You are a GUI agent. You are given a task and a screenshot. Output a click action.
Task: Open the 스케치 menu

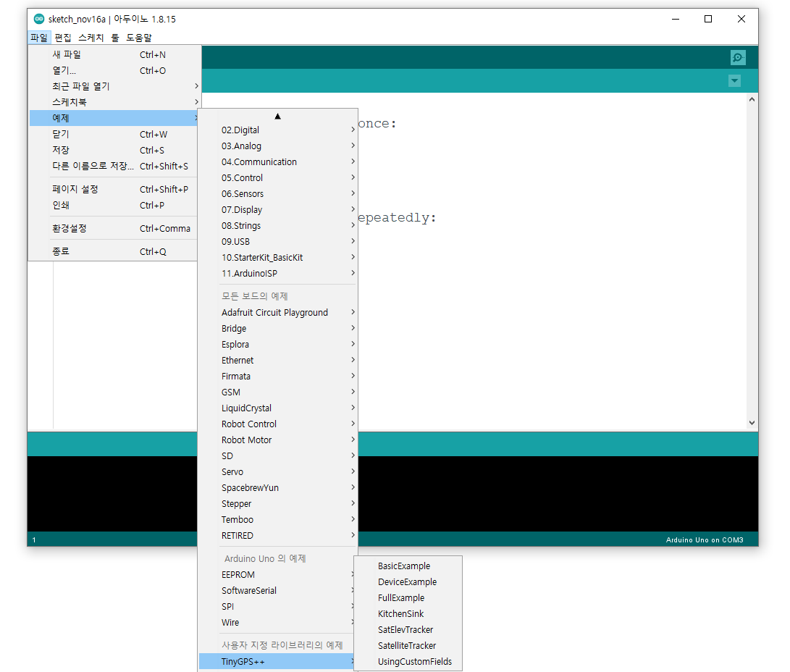click(91, 38)
